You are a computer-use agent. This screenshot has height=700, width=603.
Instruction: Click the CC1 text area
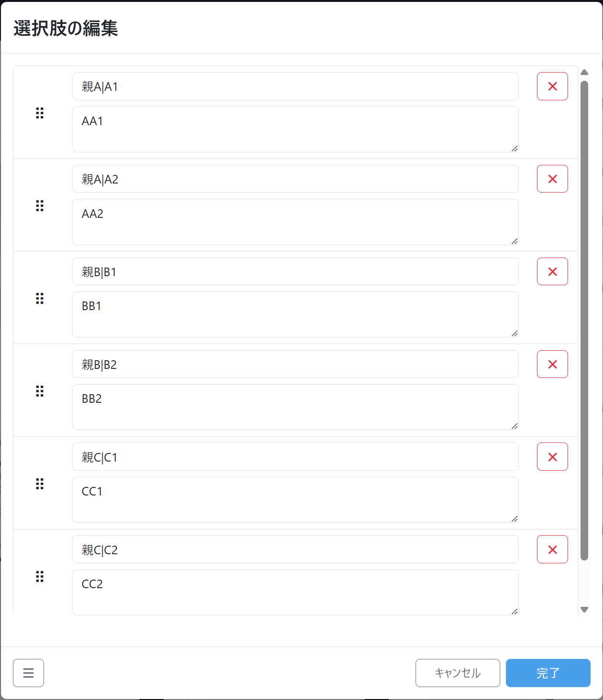click(295, 500)
